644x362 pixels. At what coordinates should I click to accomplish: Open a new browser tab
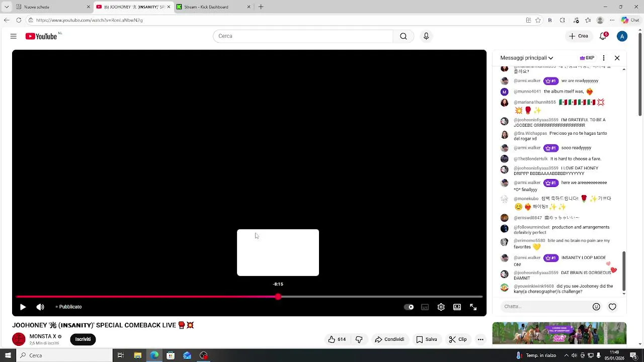pyautogui.click(x=261, y=7)
